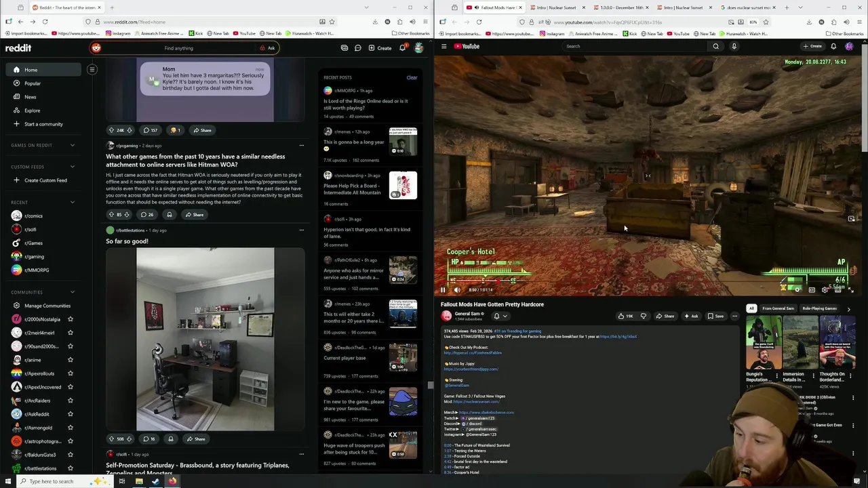Screen dimensions: 868x488
Task: Click the YouTube search magnifier button
Action: click(x=715, y=46)
